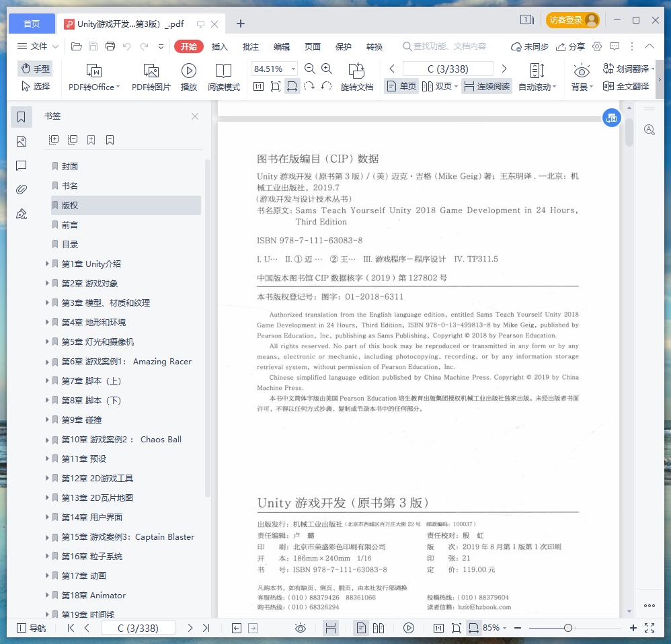This screenshot has width=671, height=644.
Task: Fit page width using the toolbar icon
Action: pos(292,87)
